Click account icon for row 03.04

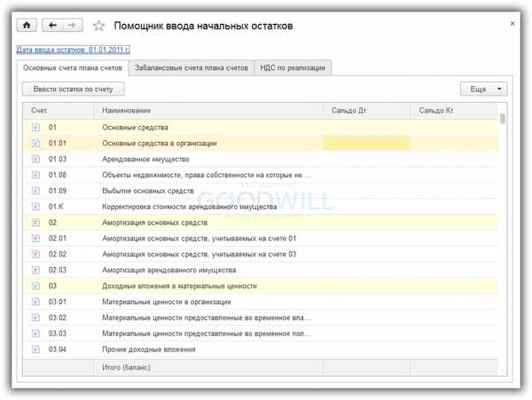click(35, 349)
